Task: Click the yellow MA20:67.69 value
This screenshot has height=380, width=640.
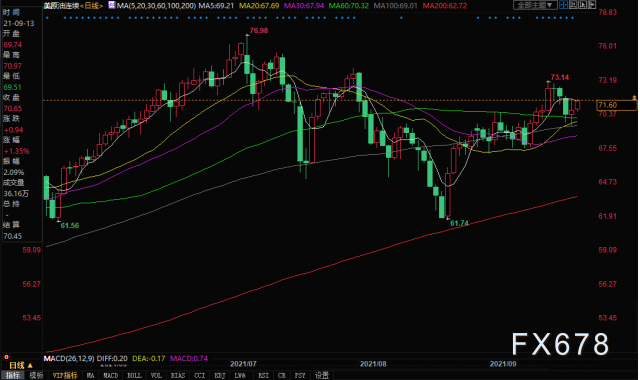Action: 259,6
